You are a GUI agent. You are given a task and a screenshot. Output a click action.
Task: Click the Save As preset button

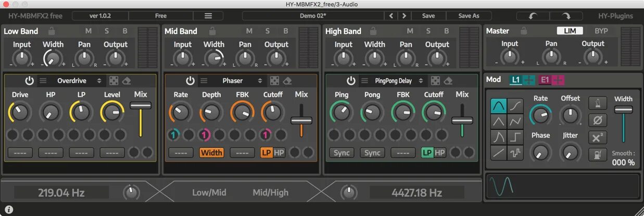[x=469, y=16]
